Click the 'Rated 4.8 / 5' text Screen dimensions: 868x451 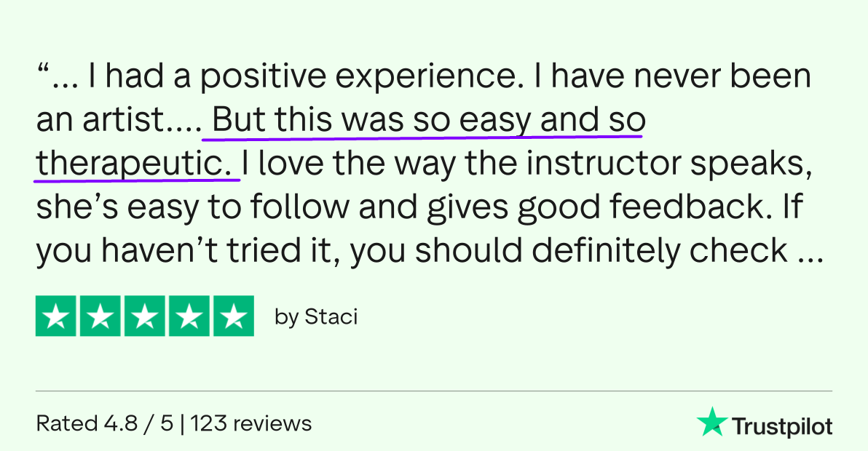point(105,423)
